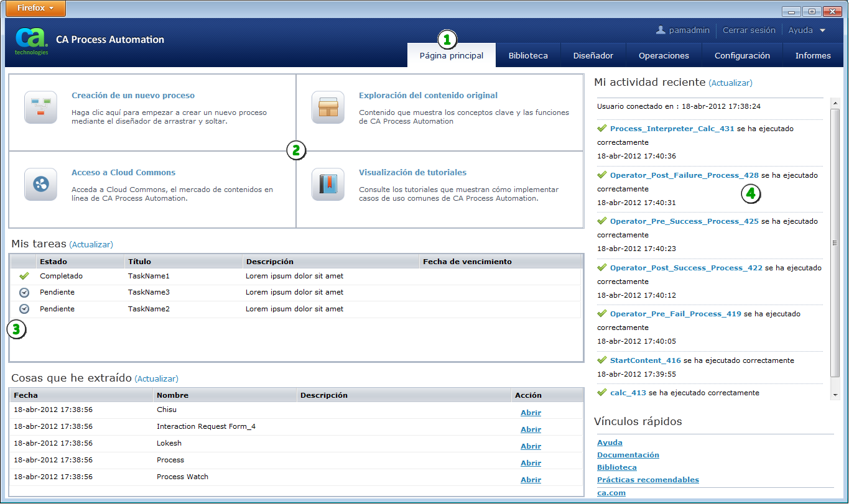This screenshot has width=849, height=504.
Task: Click the pamadmin user icon
Action: (661, 30)
